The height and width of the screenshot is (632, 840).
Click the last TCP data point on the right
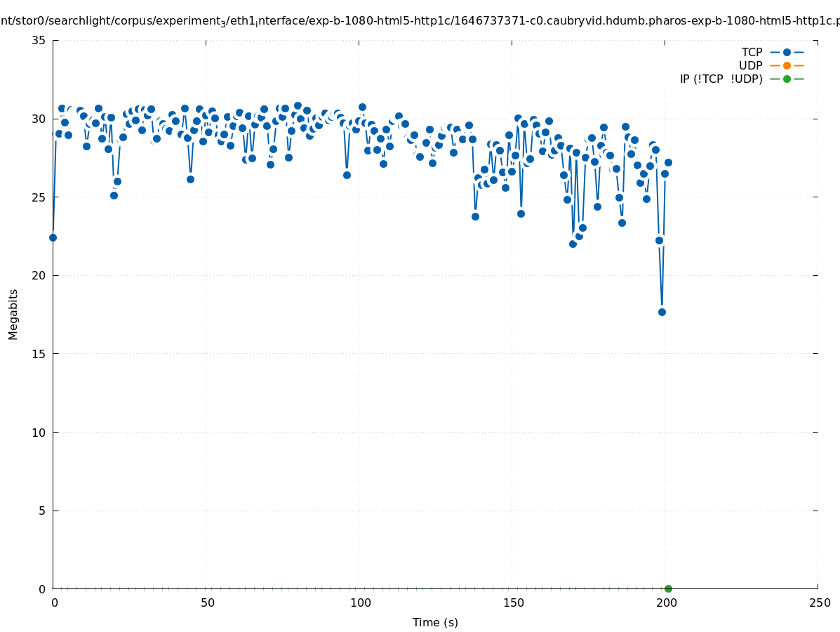[668, 162]
